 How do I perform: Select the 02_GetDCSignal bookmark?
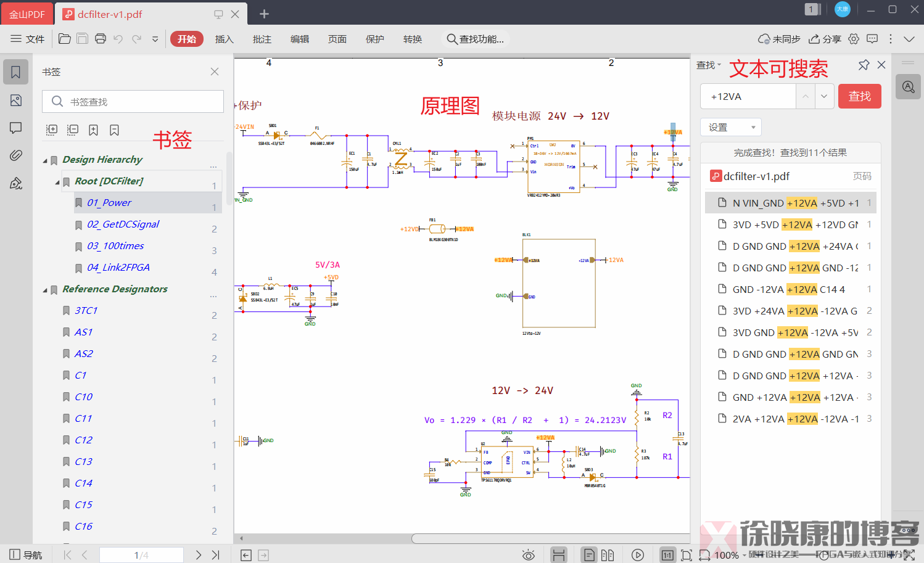[x=123, y=224]
